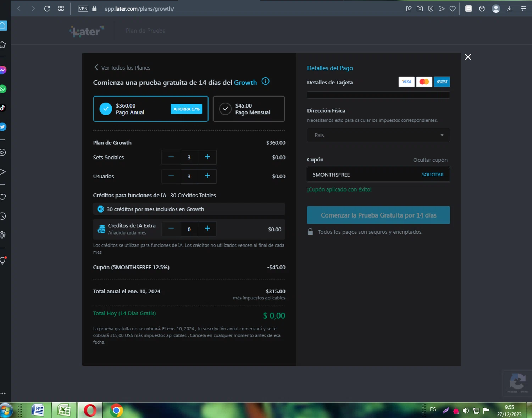This screenshot has height=418, width=532.
Task: Decrease Sets Sociales with minus button
Action: [171, 157]
